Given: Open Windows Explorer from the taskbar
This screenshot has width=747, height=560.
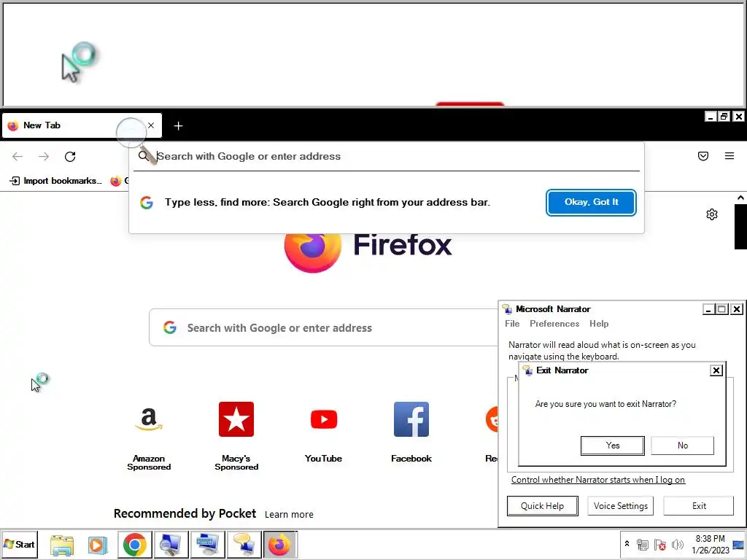Looking at the screenshot, I should 62,545.
